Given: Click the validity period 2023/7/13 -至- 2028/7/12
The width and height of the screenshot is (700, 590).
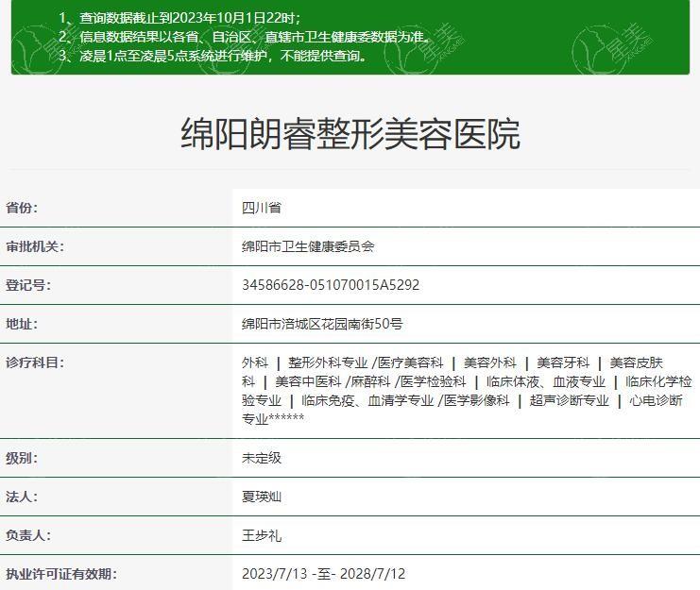Looking at the screenshot, I should coord(324,574).
